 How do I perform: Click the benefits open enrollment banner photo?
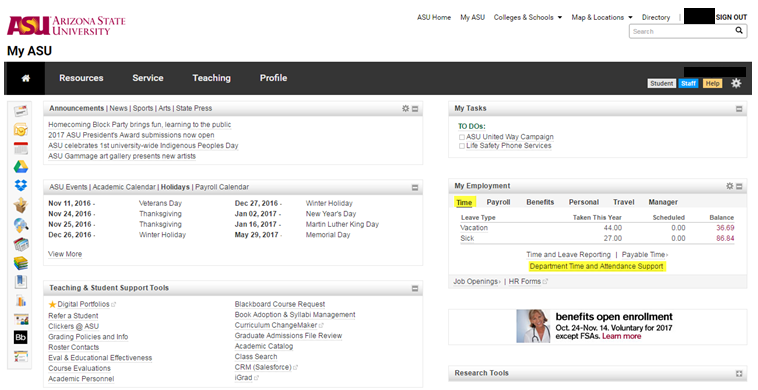pos(533,327)
